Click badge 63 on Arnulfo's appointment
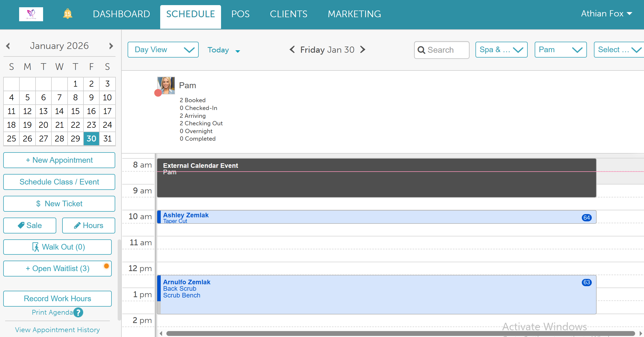This screenshot has width=644, height=337. (586, 282)
